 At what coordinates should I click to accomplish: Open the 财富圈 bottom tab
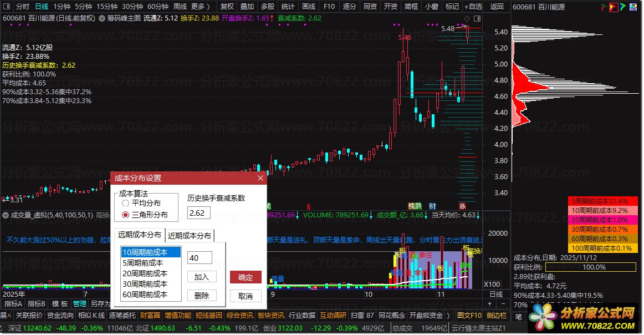[150, 316]
